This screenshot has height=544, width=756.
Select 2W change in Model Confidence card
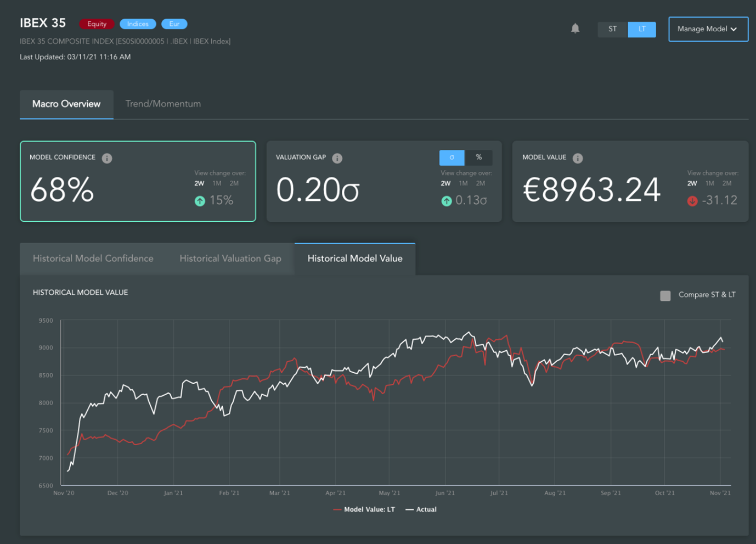pyautogui.click(x=199, y=183)
